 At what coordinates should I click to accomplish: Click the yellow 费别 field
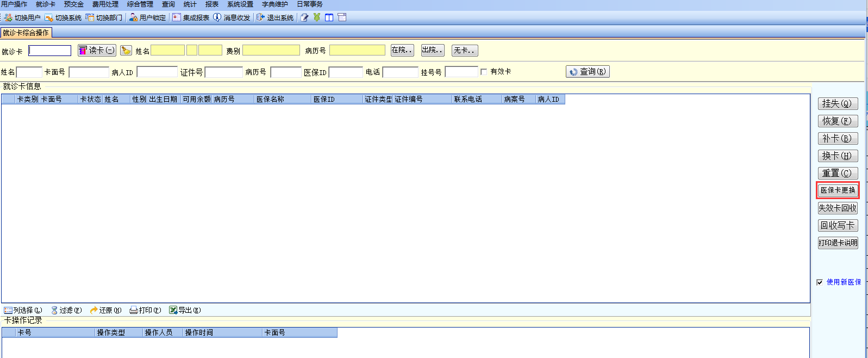point(271,51)
